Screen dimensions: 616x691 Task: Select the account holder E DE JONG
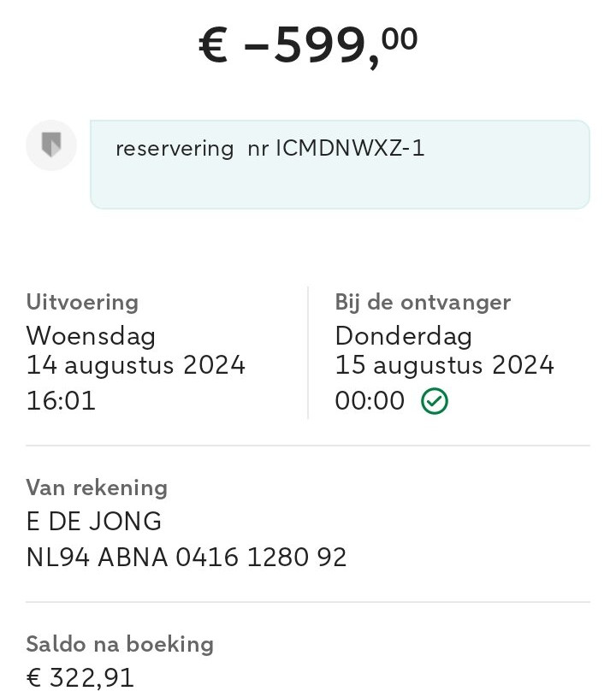(94, 522)
